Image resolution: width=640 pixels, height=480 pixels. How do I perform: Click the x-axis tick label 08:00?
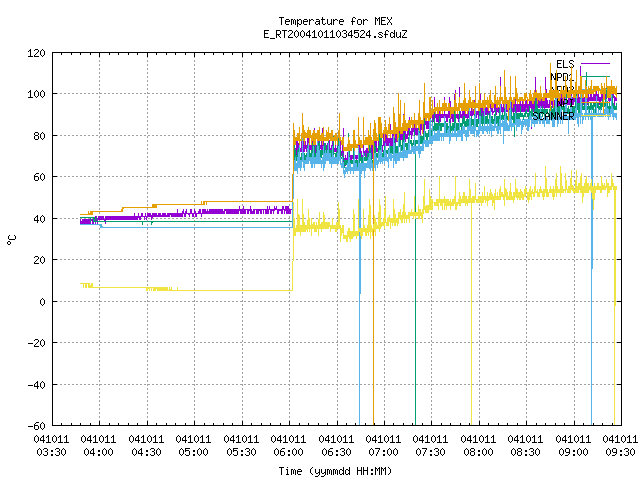point(478,452)
